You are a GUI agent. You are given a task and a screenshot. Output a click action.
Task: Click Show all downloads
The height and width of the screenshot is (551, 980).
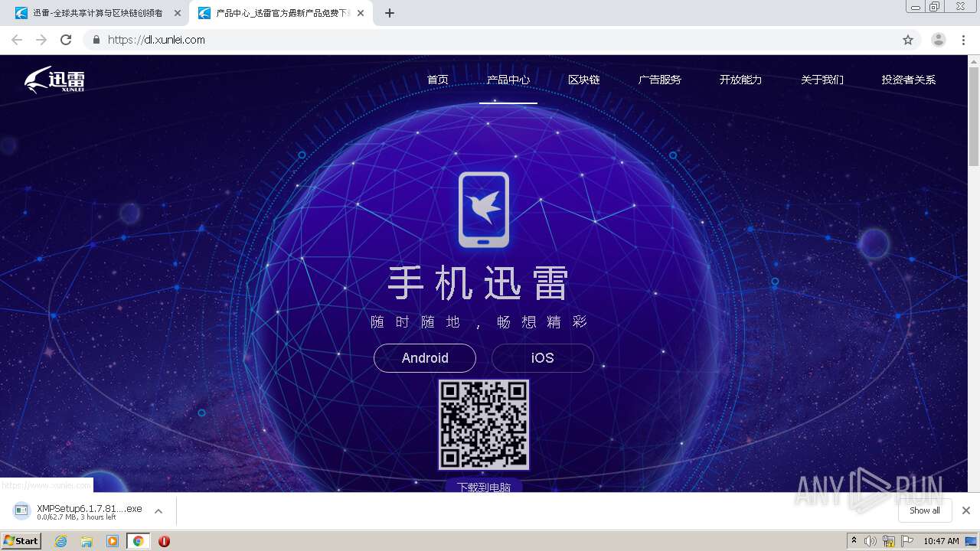coord(925,510)
